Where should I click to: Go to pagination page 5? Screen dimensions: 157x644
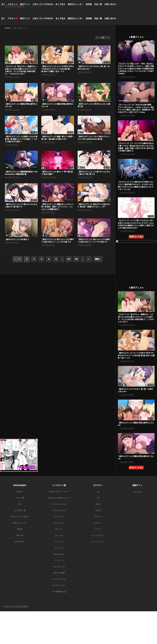(x=56, y=259)
